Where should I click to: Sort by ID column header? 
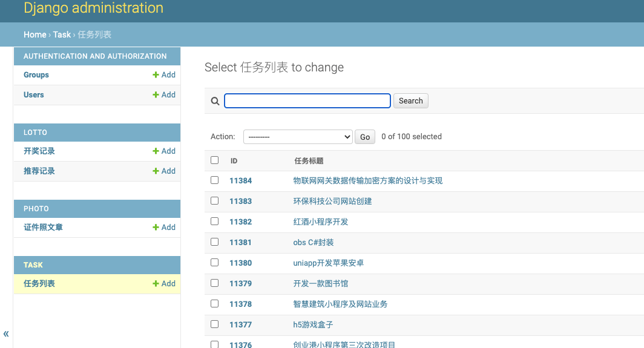234,161
